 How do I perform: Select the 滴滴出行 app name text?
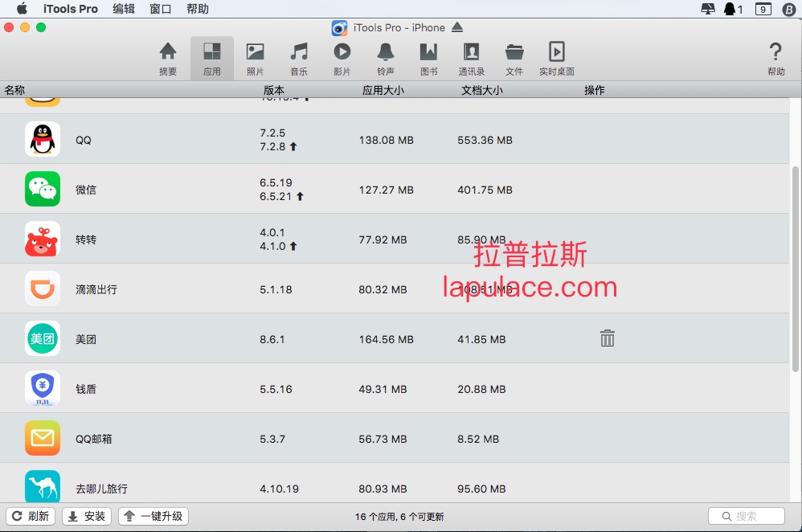96,289
